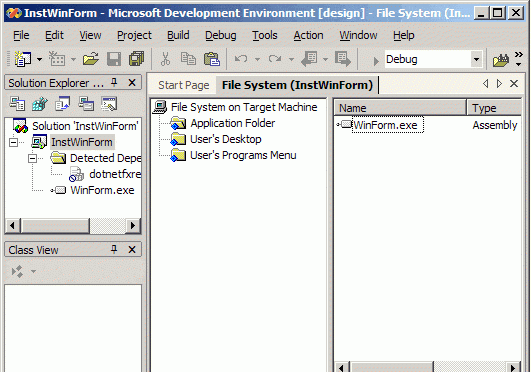Click the Undo arrow icon
This screenshot has width=531, height=372.
pos(241,59)
